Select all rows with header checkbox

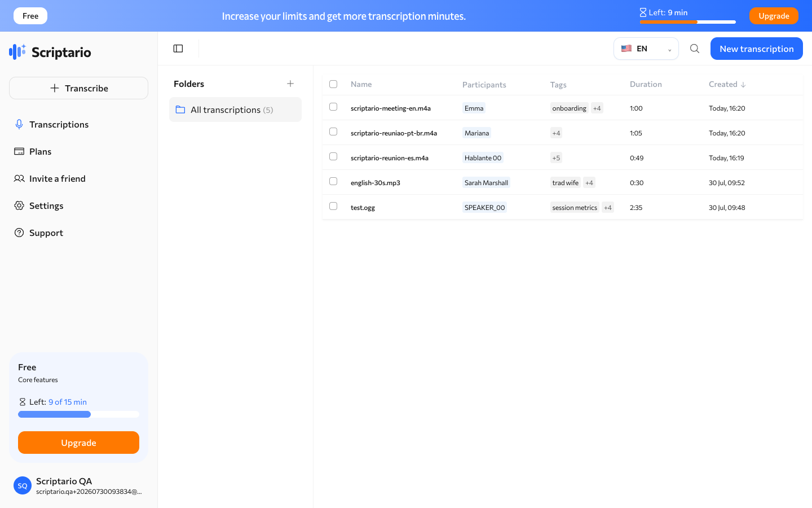pos(333,84)
